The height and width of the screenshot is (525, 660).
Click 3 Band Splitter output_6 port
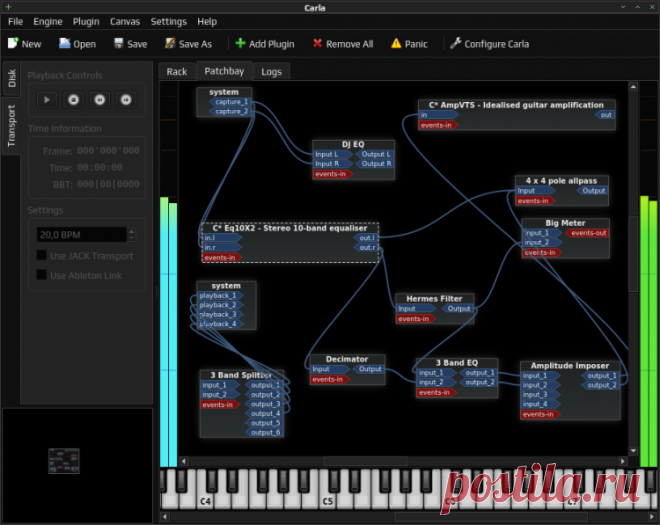264,432
